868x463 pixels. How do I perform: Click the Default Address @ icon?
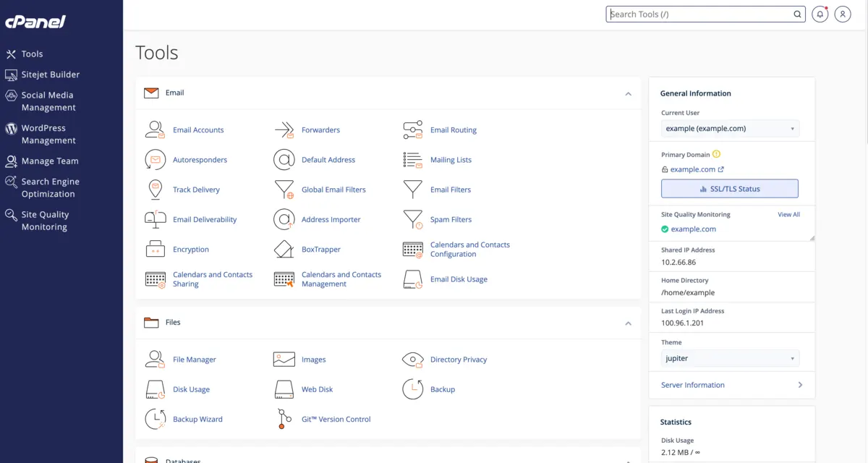point(284,160)
